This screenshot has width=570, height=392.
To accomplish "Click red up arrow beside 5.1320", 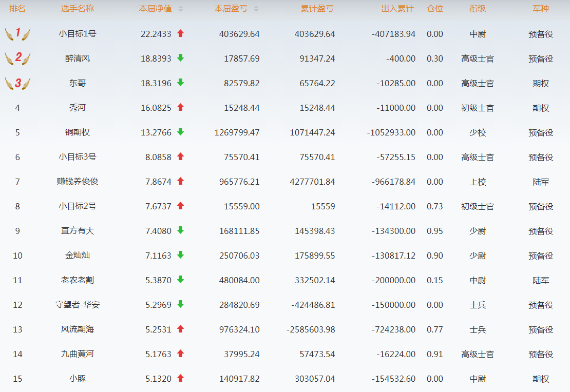I will point(180,378).
